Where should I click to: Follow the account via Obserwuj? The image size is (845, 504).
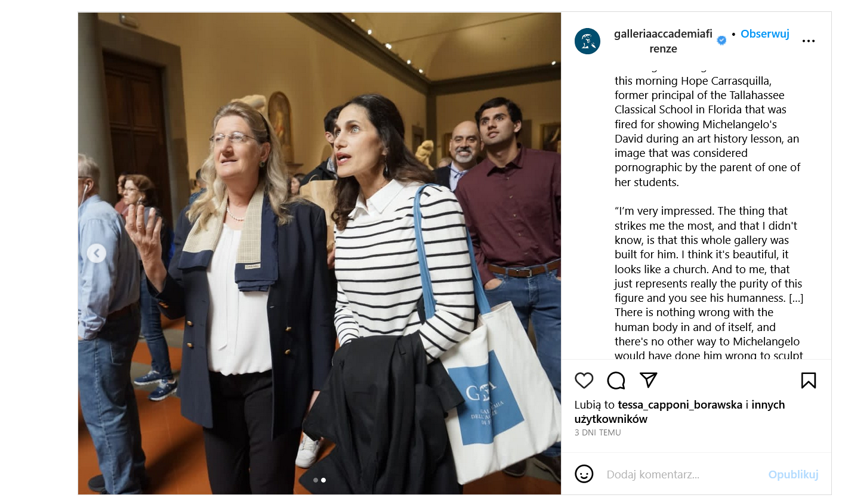[x=765, y=34]
